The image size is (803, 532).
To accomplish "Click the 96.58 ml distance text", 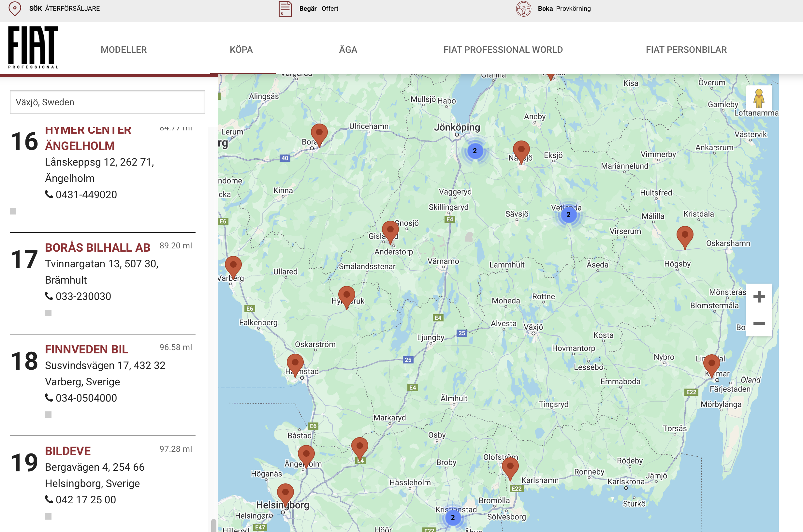I will tap(176, 347).
